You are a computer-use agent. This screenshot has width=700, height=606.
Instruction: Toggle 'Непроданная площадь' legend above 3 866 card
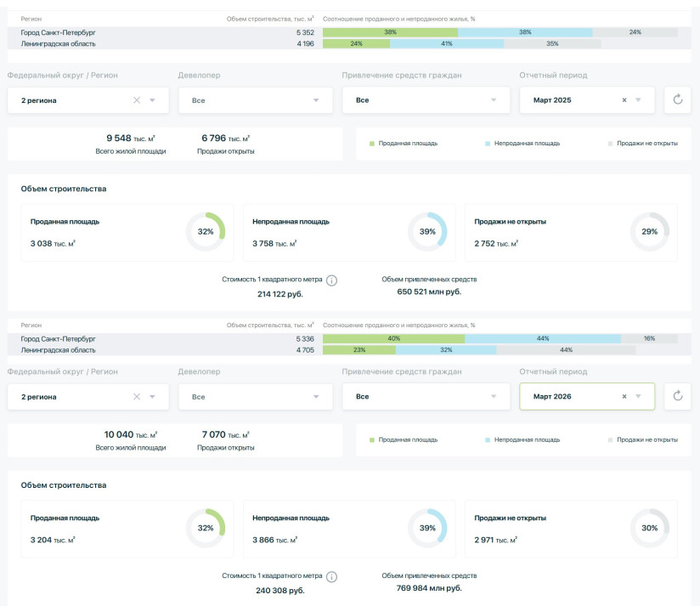522,439
